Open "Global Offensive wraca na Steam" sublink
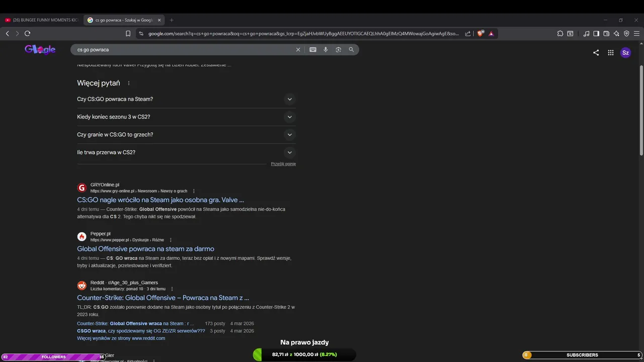Screen dimensions: 644x362 [136, 324]
